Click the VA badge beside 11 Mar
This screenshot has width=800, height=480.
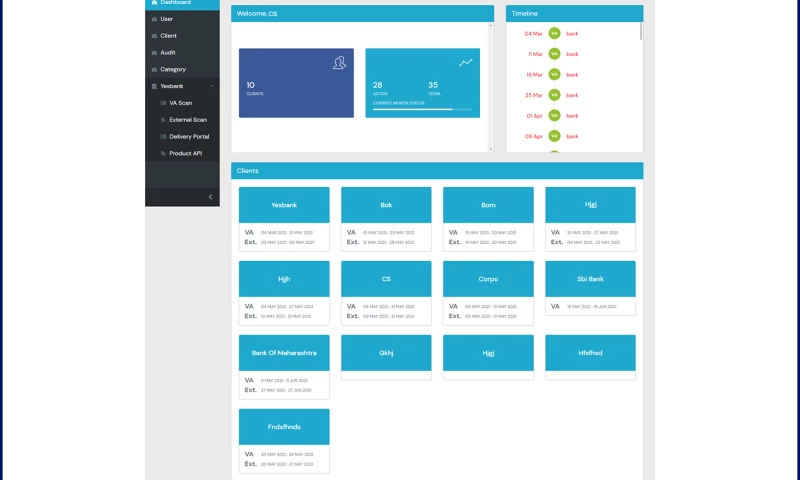click(x=554, y=54)
